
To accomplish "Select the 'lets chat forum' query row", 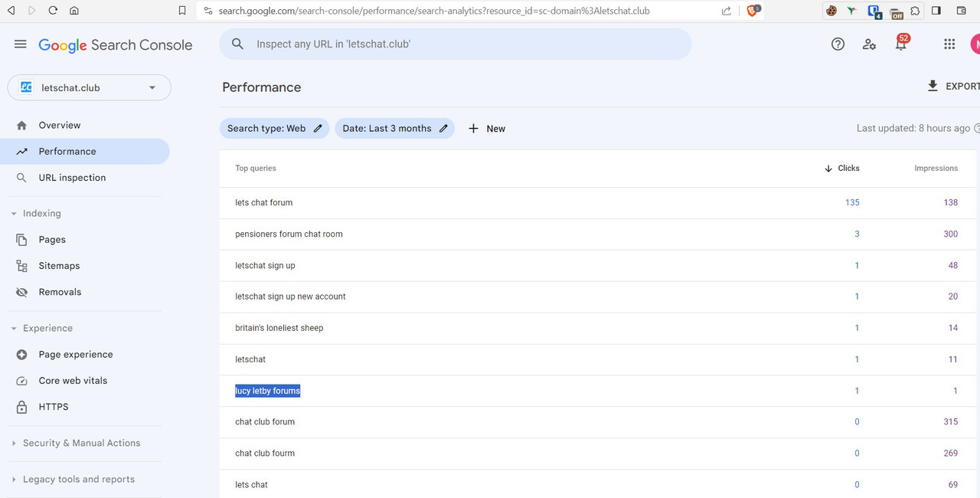I will 598,202.
